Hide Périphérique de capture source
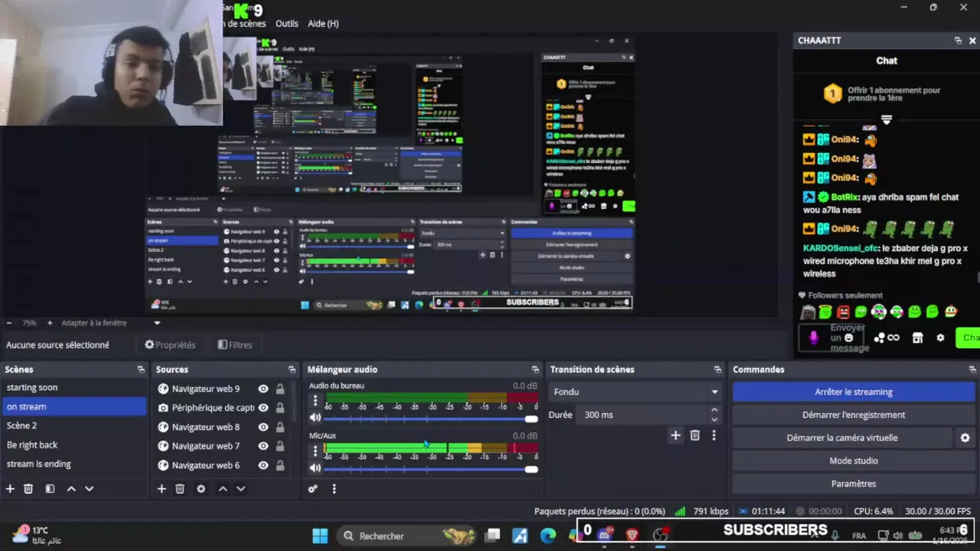The width and height of the screenshot is (980, 551). [x=263, y=408]
